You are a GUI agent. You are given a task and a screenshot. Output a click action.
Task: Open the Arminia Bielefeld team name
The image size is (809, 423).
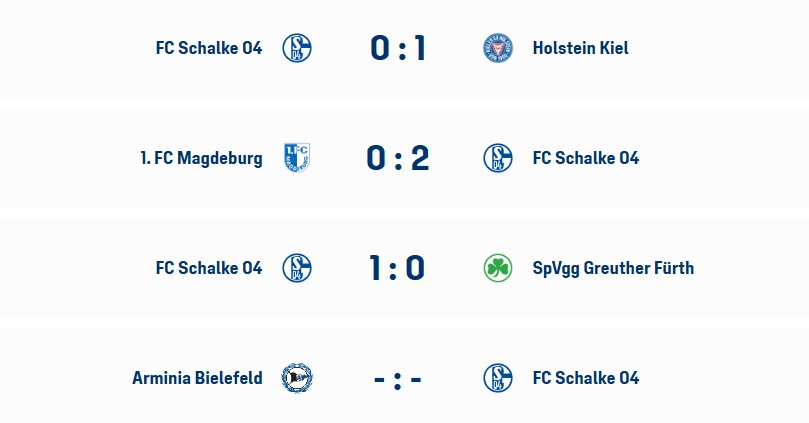pos(197,378)
